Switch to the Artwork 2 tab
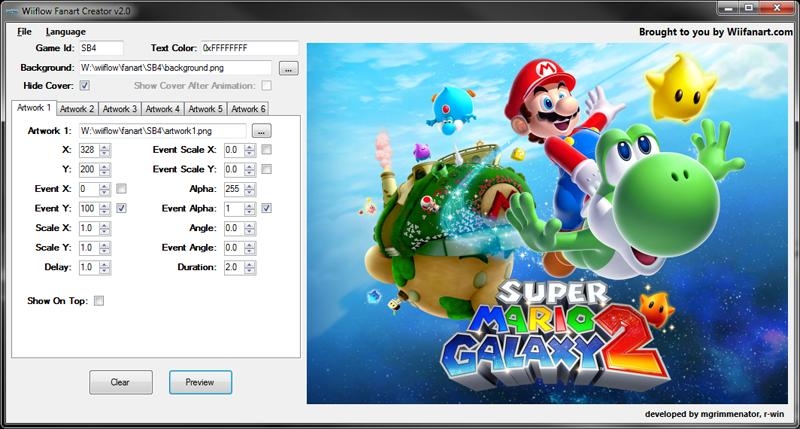 [77, 109]
